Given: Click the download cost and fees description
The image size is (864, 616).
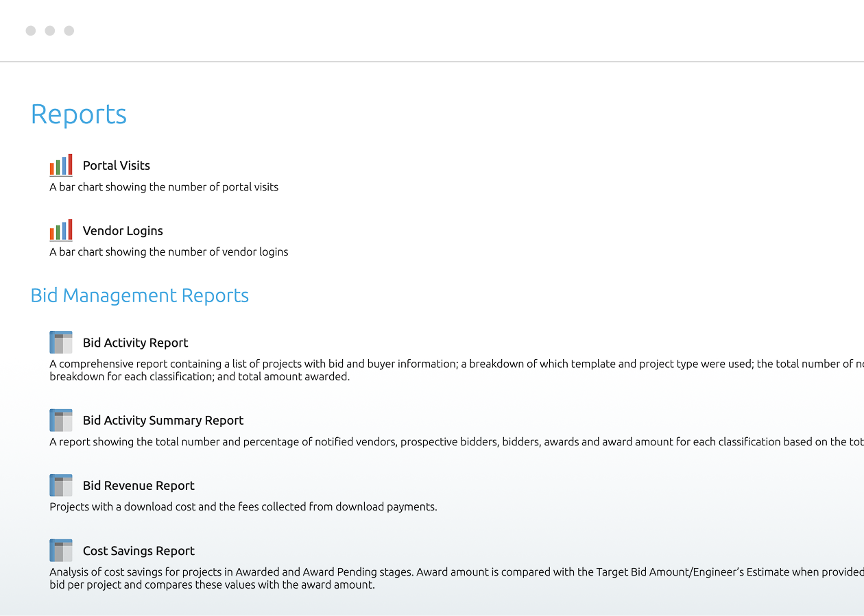Looking at the screenshot, I should (243, 506).
